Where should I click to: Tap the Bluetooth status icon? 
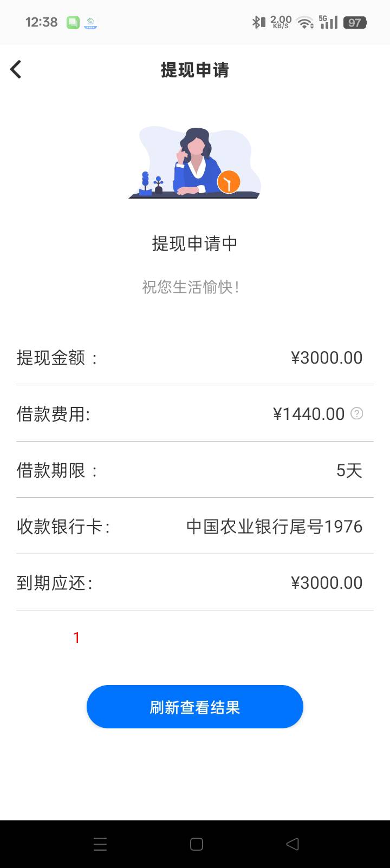coord(257,22)
